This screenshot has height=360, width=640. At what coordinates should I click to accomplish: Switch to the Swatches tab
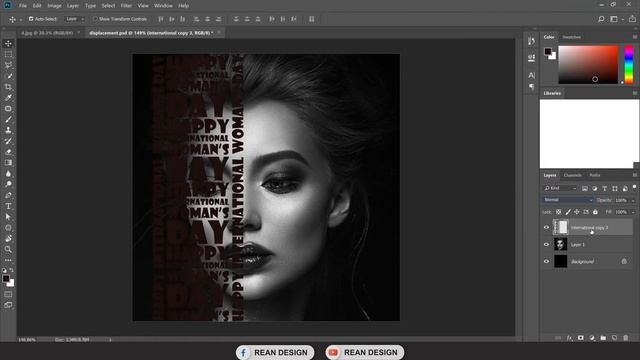571,37
